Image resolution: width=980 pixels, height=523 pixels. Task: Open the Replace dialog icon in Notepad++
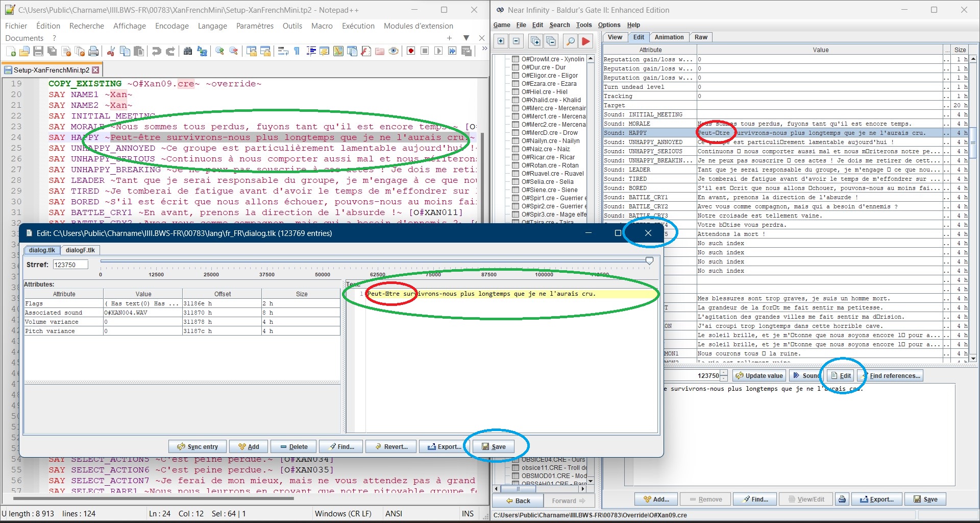tap(202, 51)
